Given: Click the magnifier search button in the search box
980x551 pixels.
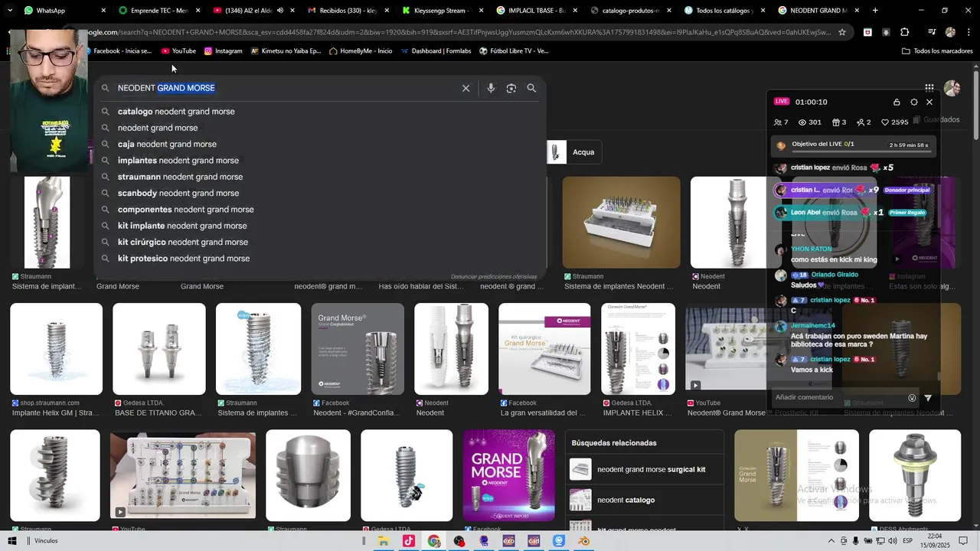Looking at the screenshot, I should point(531,88).
